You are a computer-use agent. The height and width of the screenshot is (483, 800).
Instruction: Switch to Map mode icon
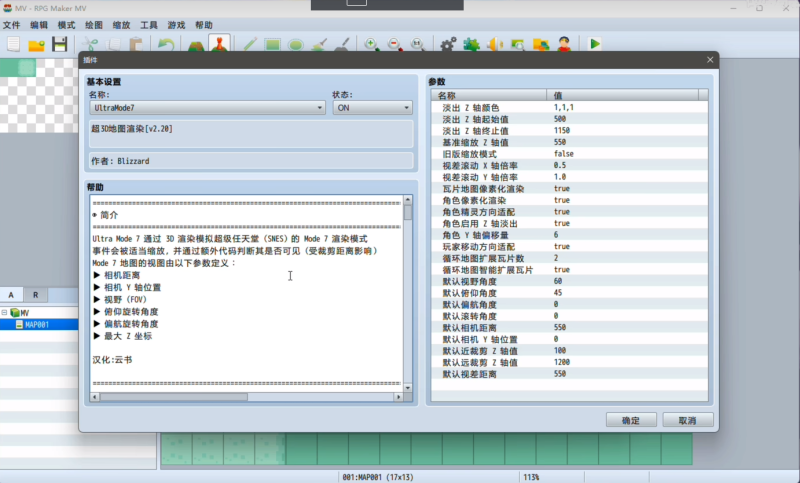pyautogui.click(x=196, y=44)
